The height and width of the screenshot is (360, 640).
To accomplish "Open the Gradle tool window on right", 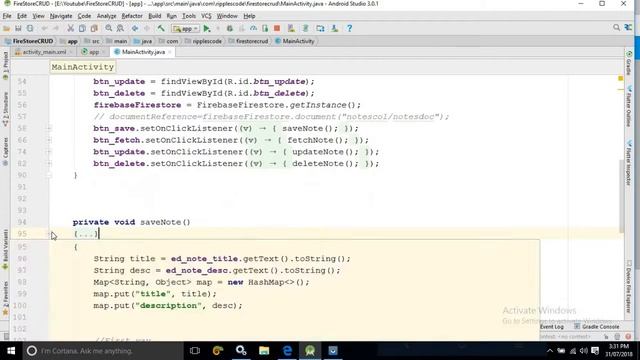I will (x=629, y=63).
